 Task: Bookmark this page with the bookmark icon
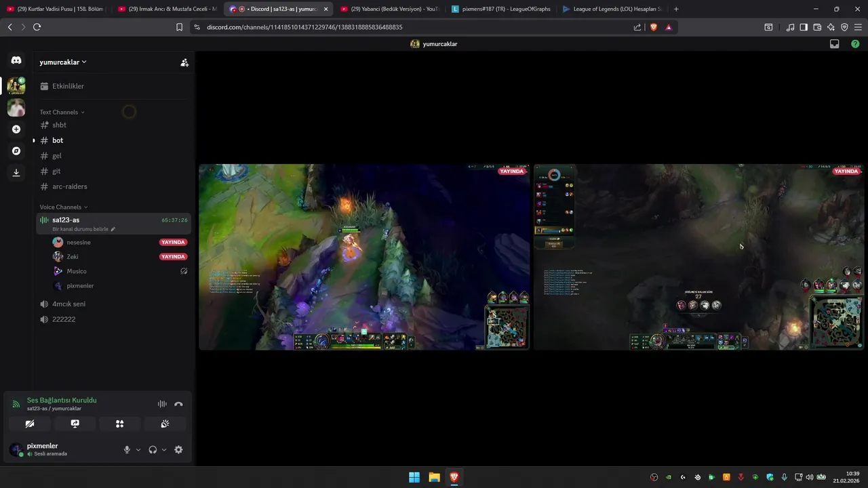click(x=179, y=27)
